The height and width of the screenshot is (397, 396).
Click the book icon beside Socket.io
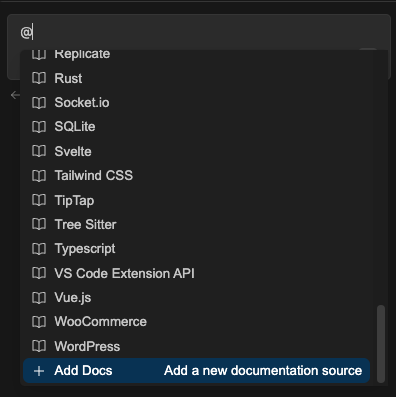(x=39, y=103)
